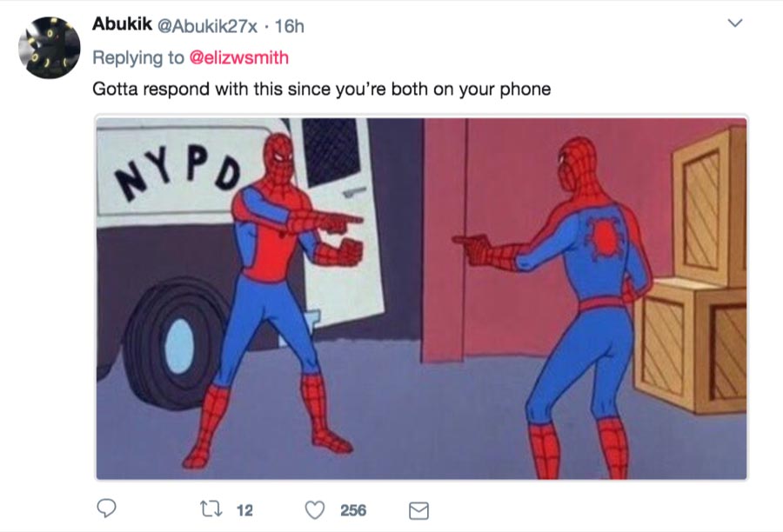Click the 'Replying to' label

coord(138,57)
